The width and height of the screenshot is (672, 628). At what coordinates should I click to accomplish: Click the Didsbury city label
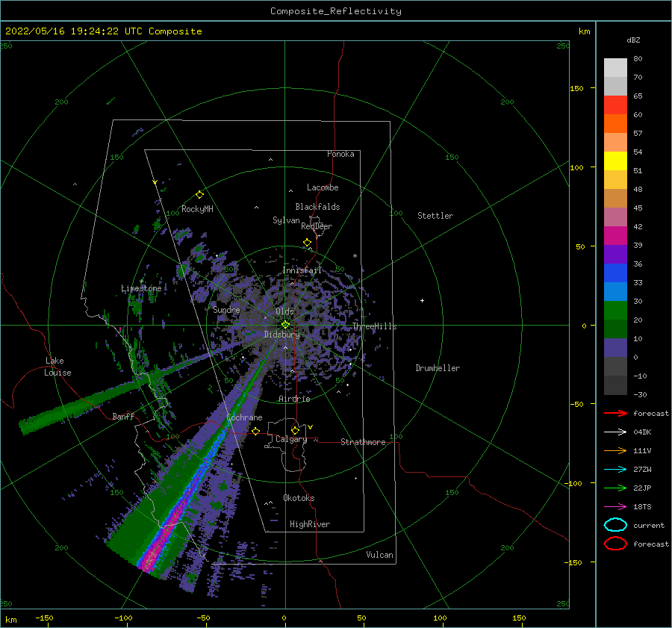click(281, 335)
